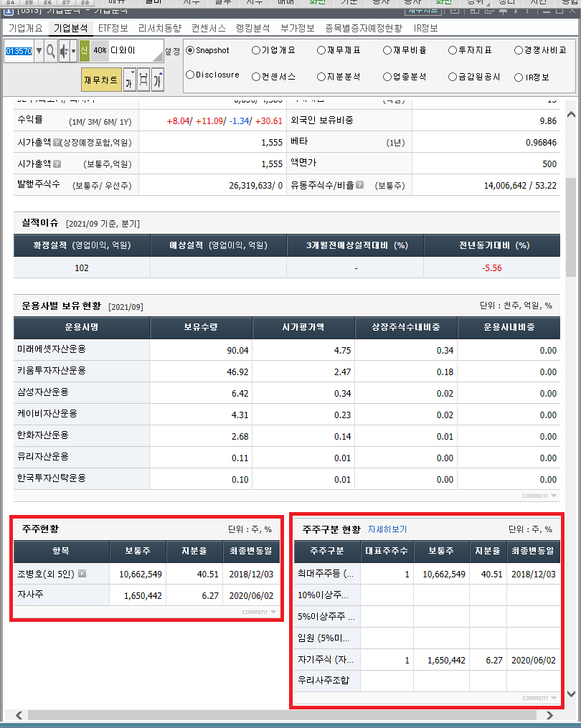Switch to the top IR정보 tab
Image resolution: width=581 pixels, height=728 pixels.
tap(425, 28)
